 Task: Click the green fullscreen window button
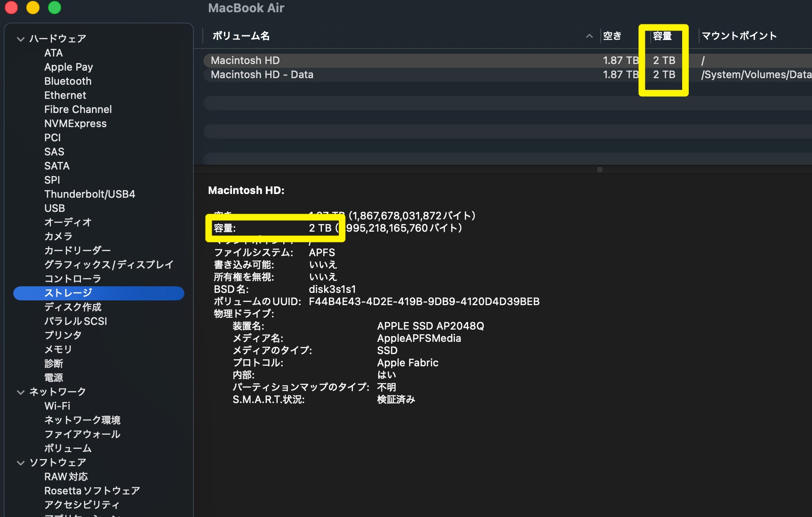coord(55,8)
